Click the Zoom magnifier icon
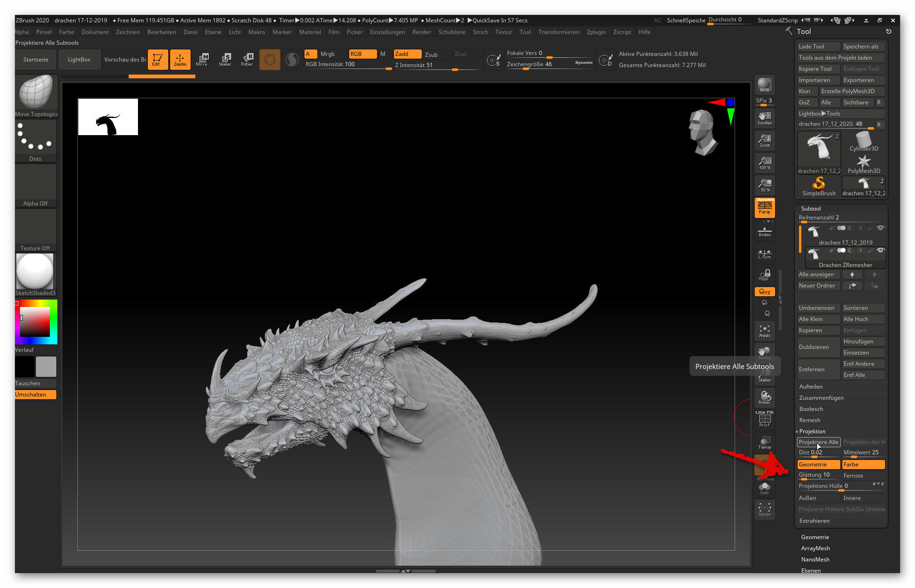The image size is (915, 588). (764, 140)
